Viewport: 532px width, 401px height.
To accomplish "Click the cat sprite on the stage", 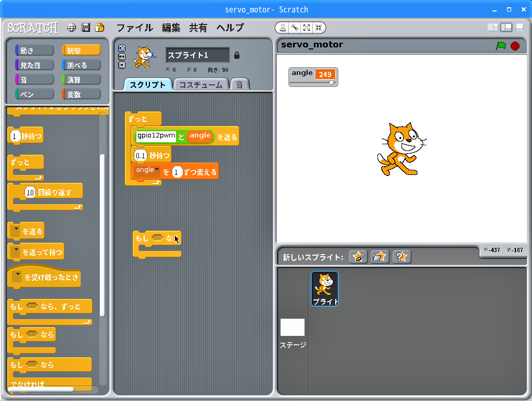I will click(402, 149).
